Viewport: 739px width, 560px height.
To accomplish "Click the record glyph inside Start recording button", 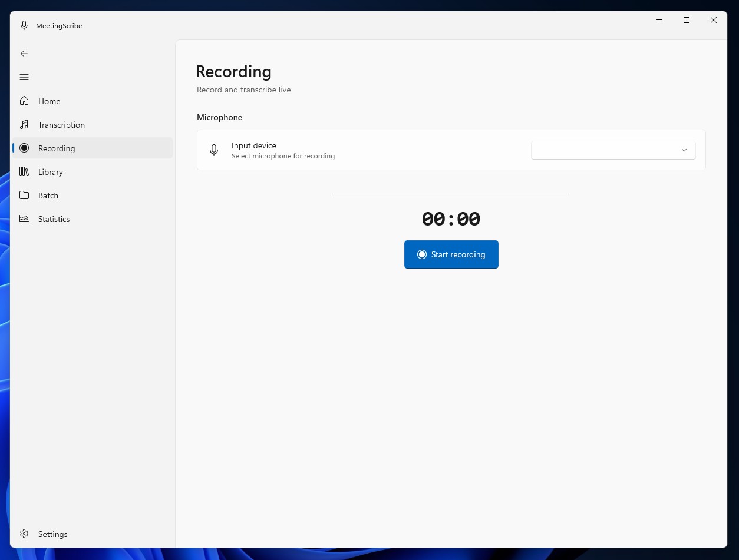I will 422,254.
